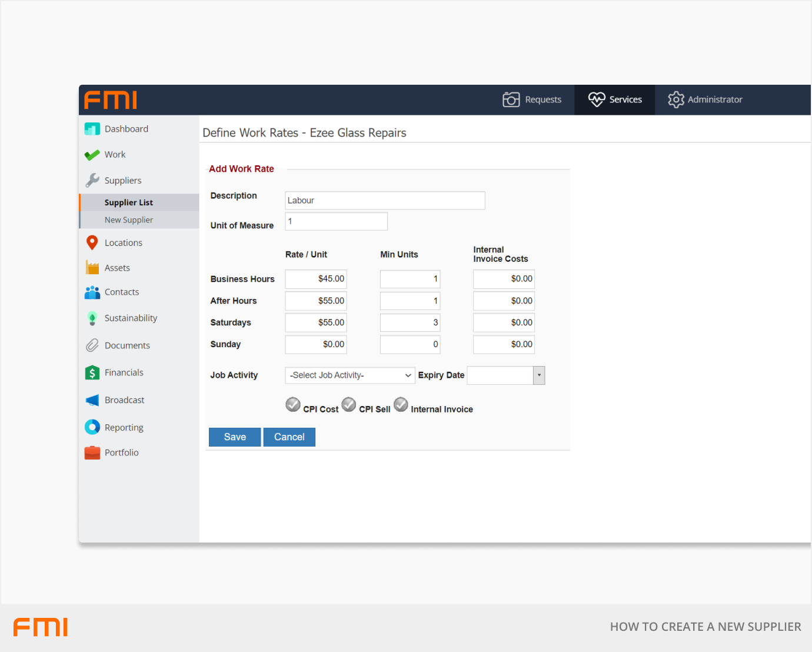Open the Administrator menu
812x652 pixels.
705,99
